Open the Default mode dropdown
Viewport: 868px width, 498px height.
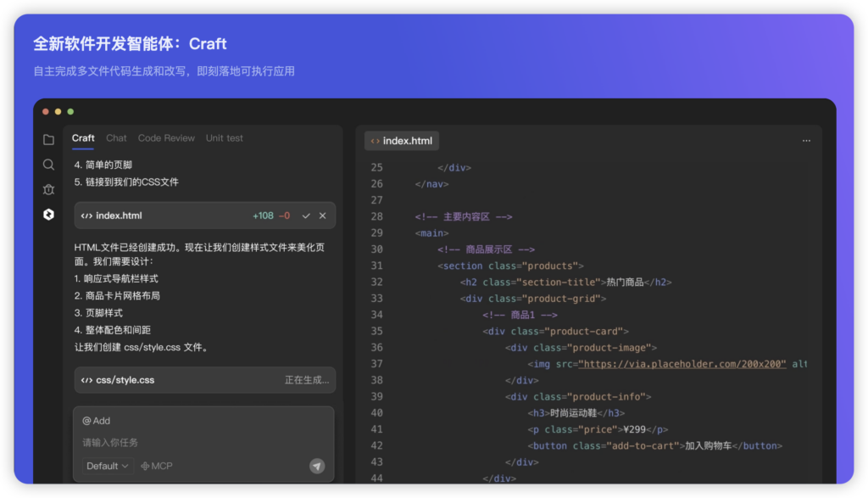tap(107, 466)
